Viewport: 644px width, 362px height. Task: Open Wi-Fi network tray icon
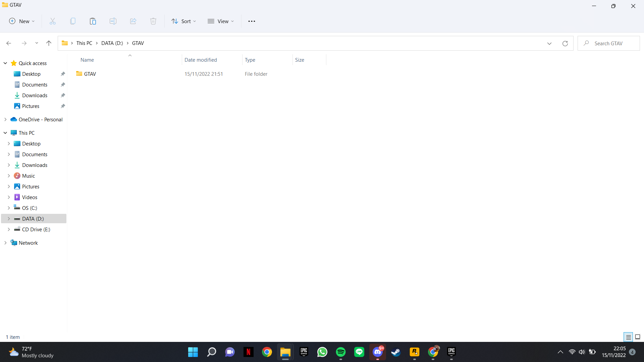(572, 352)
